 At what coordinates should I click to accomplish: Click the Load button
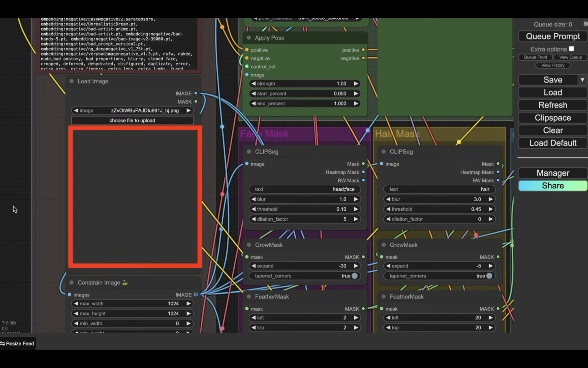click(553, 92)
